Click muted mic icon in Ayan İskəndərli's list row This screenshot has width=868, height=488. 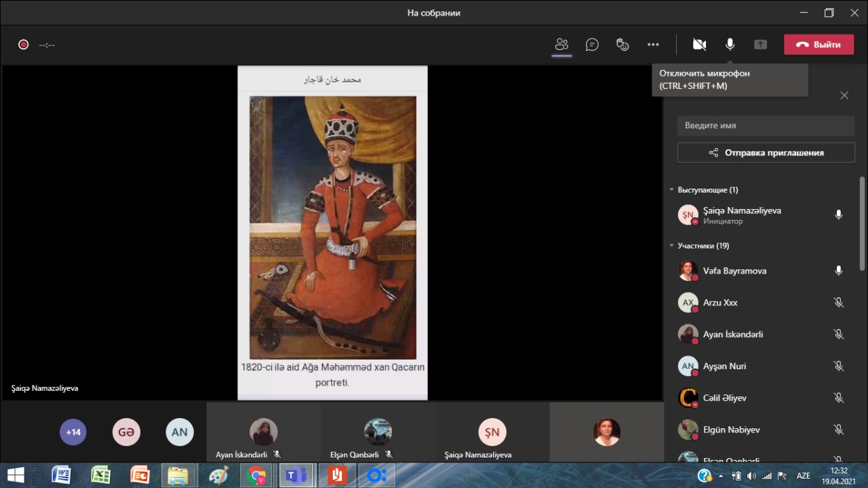838,334
